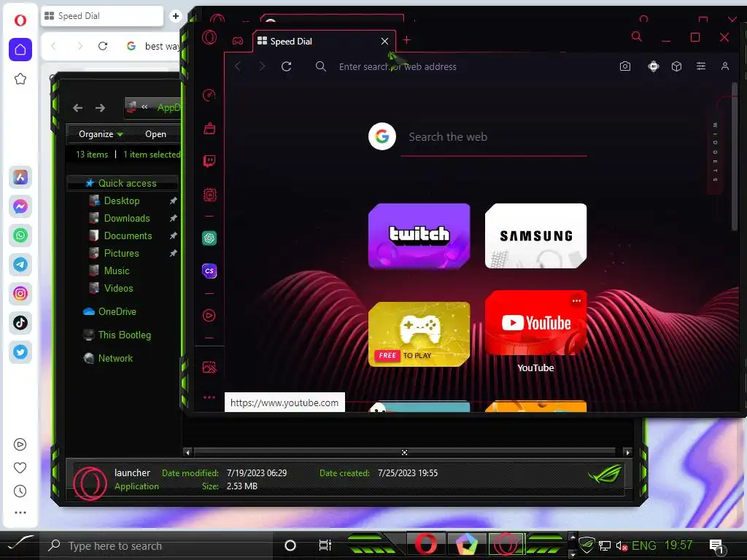Click the Opera GX vertical page scrollbar
This screenshot has height=560, width=747.
pos(735,157)
